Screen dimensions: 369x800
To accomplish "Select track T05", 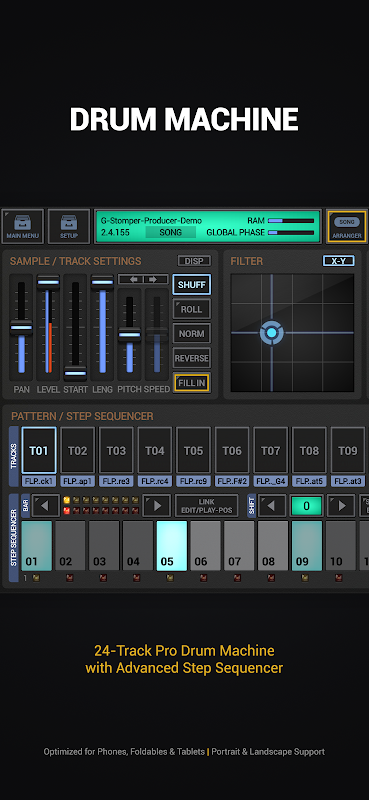I will coord(193,451).
